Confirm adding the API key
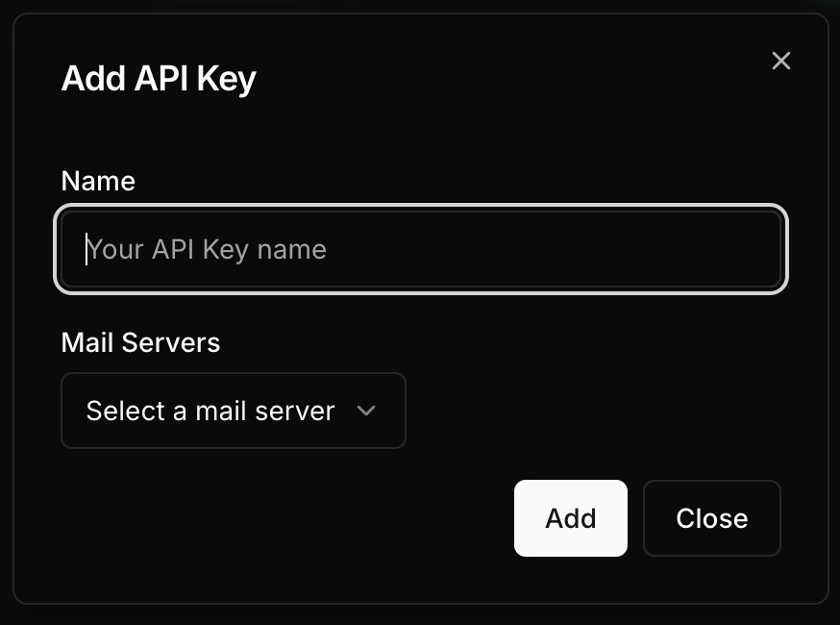The image size is (840, 625). point(570,518)
